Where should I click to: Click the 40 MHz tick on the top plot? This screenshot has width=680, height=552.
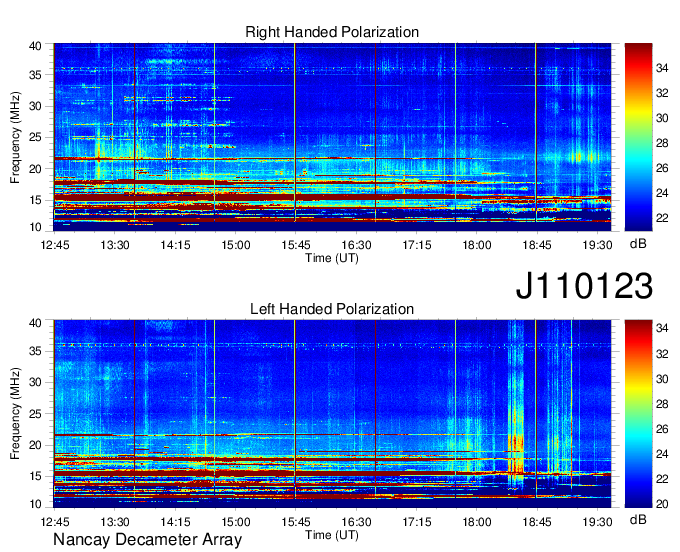35,46
